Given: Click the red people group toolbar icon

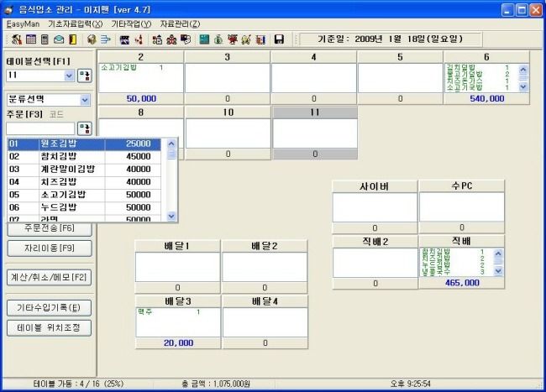Looking at the screenshot, I should click(171, 39).
